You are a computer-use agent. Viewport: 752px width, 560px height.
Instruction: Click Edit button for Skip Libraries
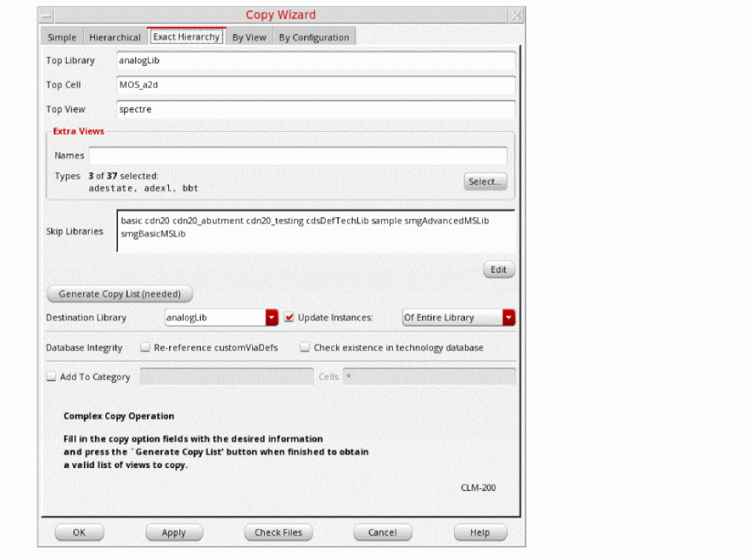pyautogui.click(x=498, y=270)
